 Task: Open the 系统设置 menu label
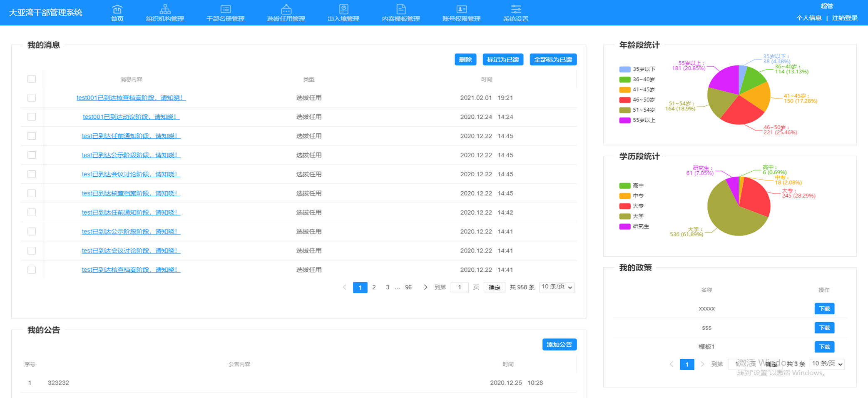point(516,19)
